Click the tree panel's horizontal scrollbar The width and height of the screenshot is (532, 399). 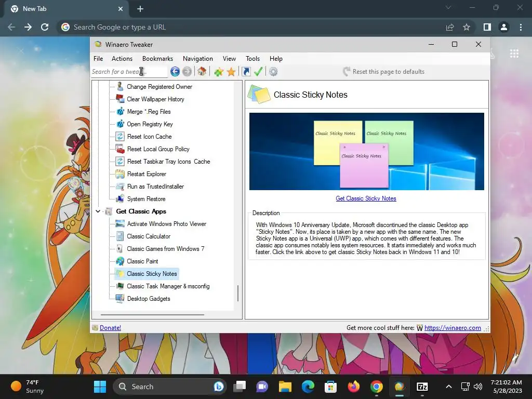click(152, 315)
